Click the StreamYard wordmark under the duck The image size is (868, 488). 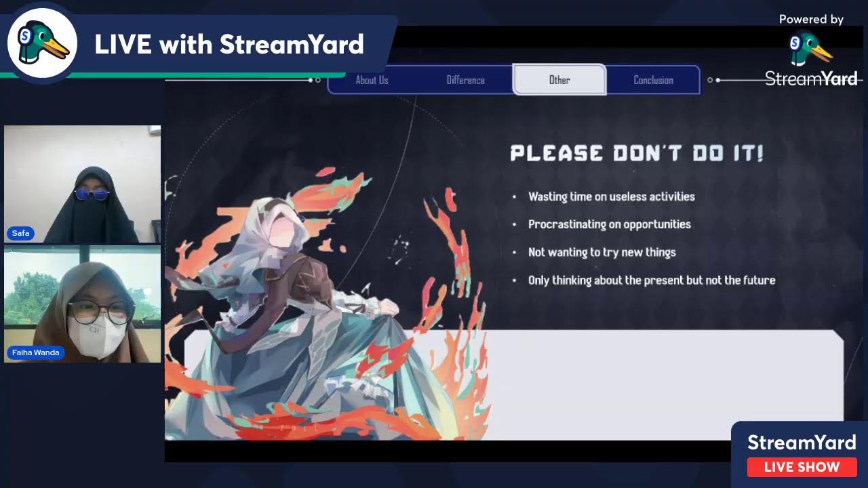click(811, 79)
